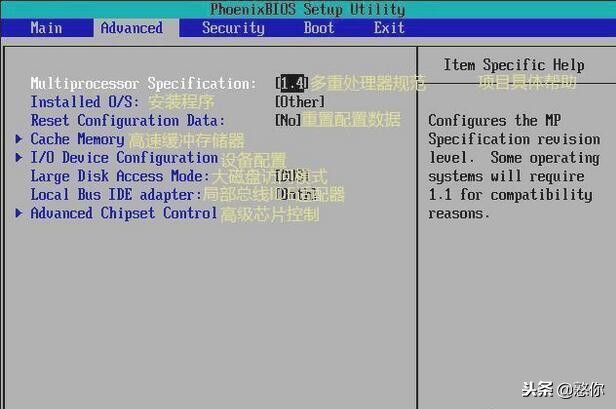The image size is (616, 409).
Task: Select Large Disk Access Mode label
Action: [120, 176]
